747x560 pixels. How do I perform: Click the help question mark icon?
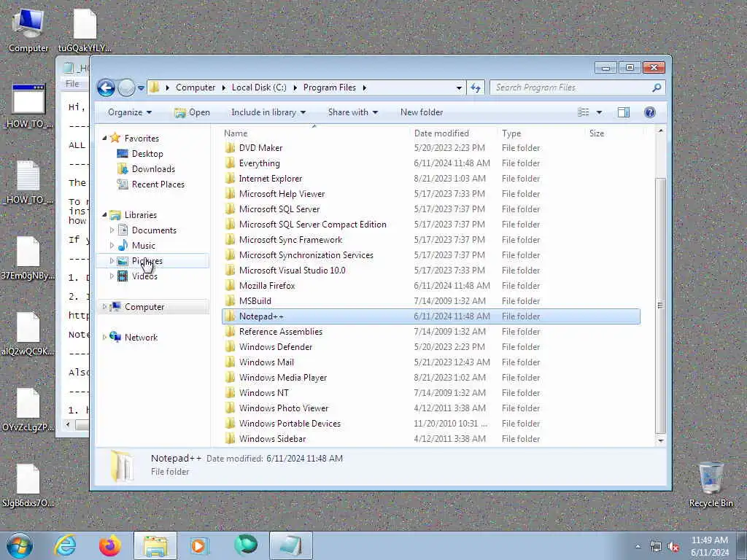coord(649,112)
